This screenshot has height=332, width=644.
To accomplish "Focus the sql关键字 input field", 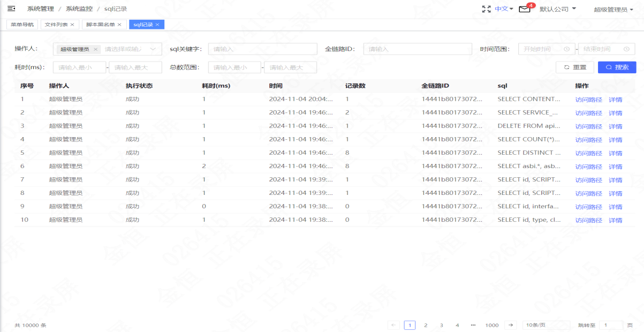I will pyautogui.click(x=262, y=49).
